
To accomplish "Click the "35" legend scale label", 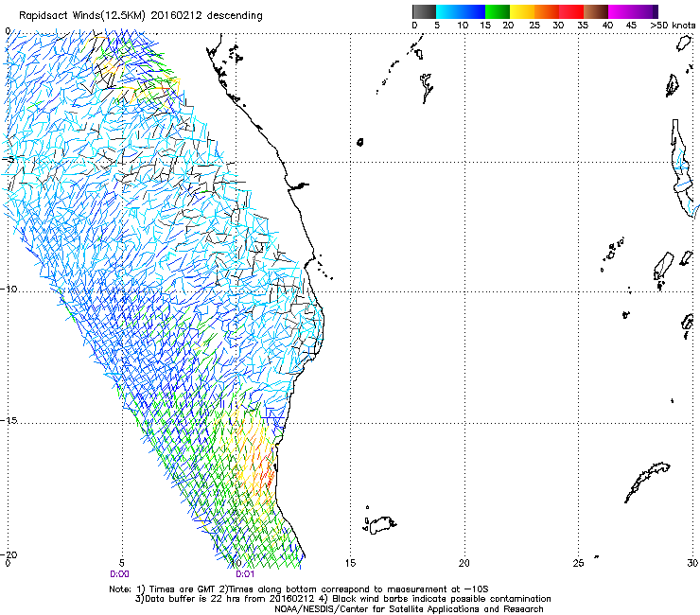I will [x=583, y=26].
